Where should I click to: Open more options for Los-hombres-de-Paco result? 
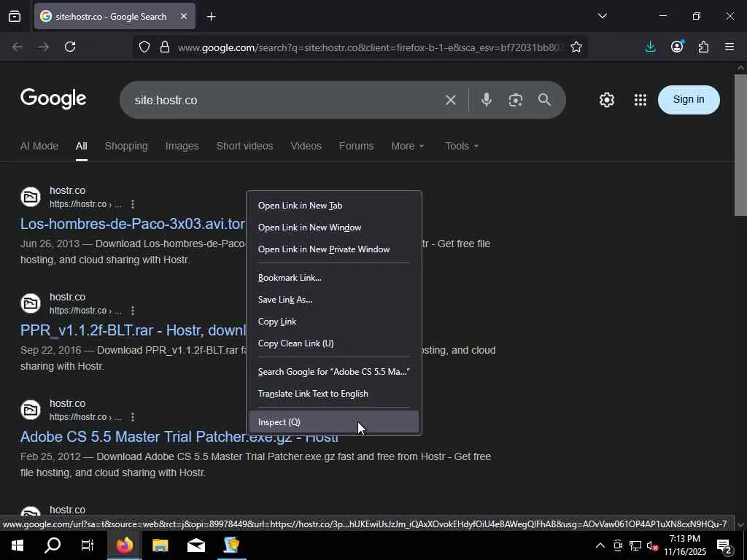click(x=133, y=204)
